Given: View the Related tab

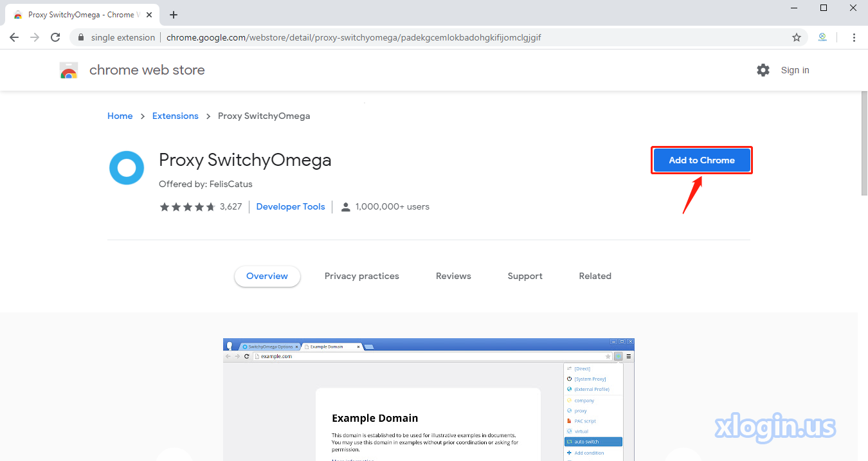Looking at the screenshot, I should point(595,276).
